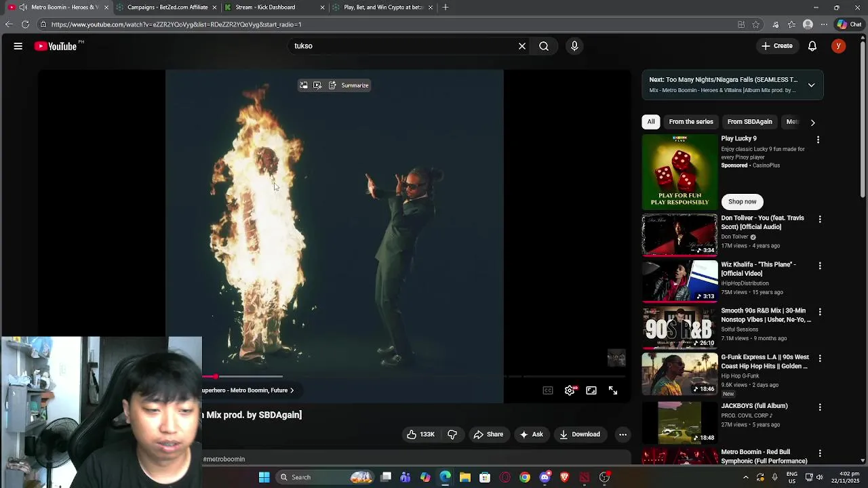Open YouTube notifications bell
Viewport: 868px width, 488px height.
(x=812, y=46)
